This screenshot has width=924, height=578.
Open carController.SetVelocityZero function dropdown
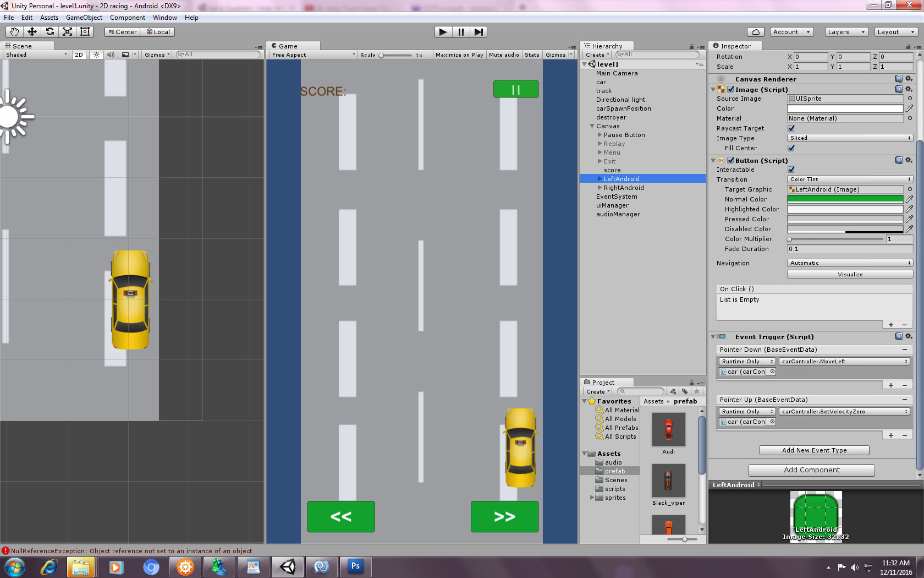pos(844,411)
